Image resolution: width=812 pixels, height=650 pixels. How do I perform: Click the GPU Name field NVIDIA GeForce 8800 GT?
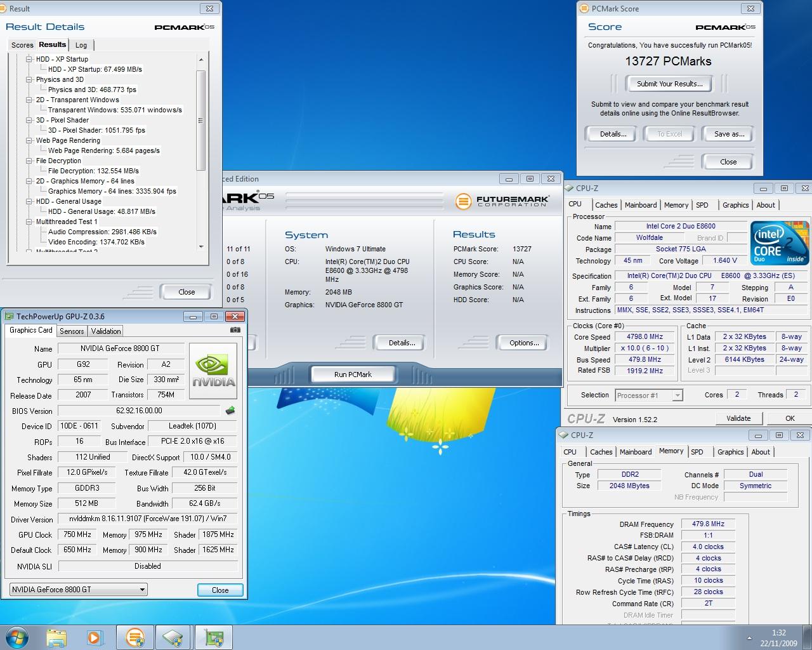120,348
